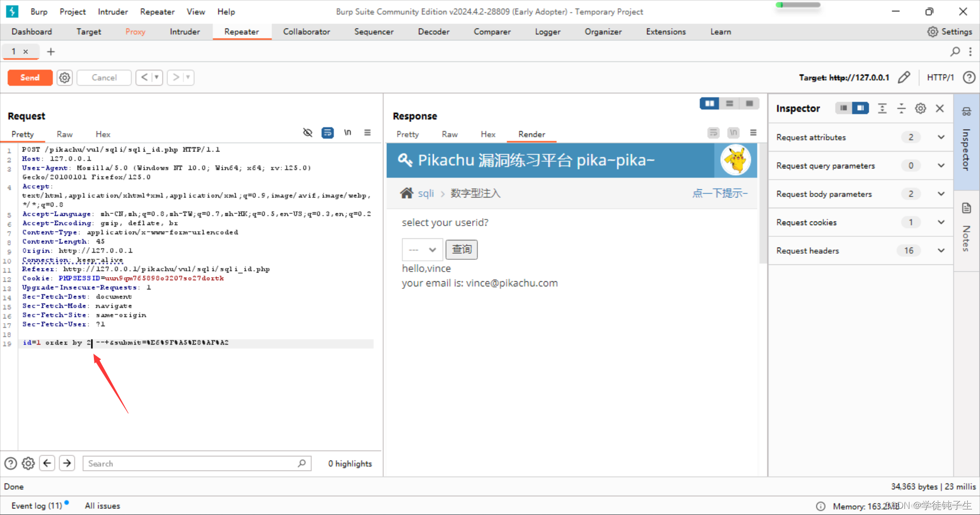The width and height of the screenshot is (980, 515).
Task: Open the Decoder tab
Action: click(x=434, y=32)
